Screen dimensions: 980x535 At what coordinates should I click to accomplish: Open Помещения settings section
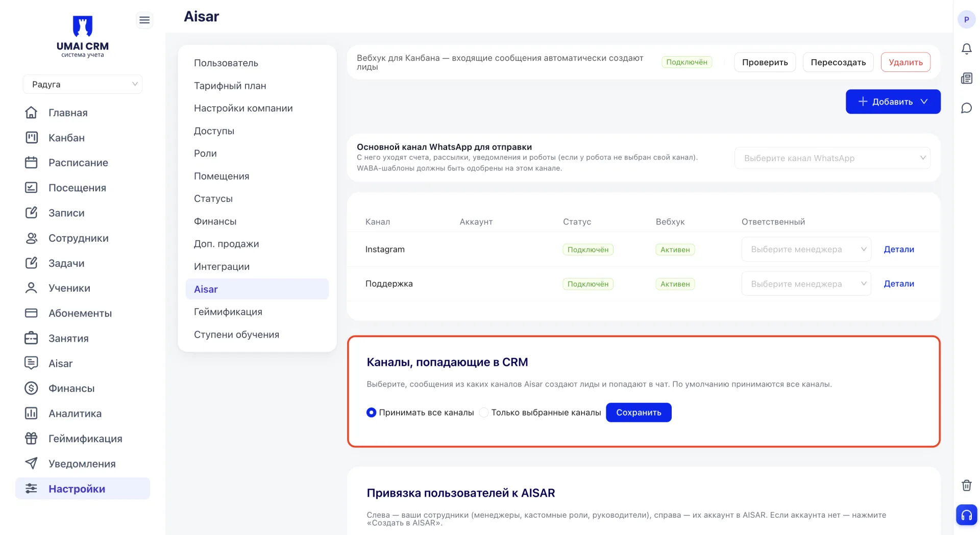tap(257, 176)
